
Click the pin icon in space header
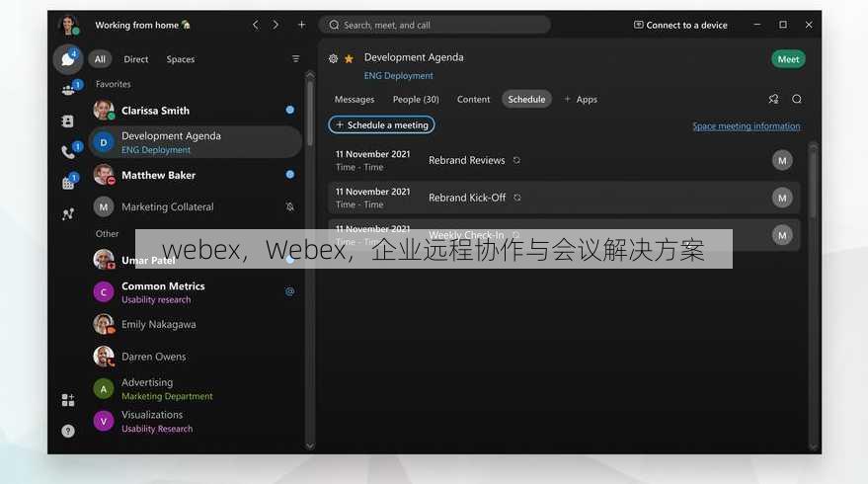[773, 99]
